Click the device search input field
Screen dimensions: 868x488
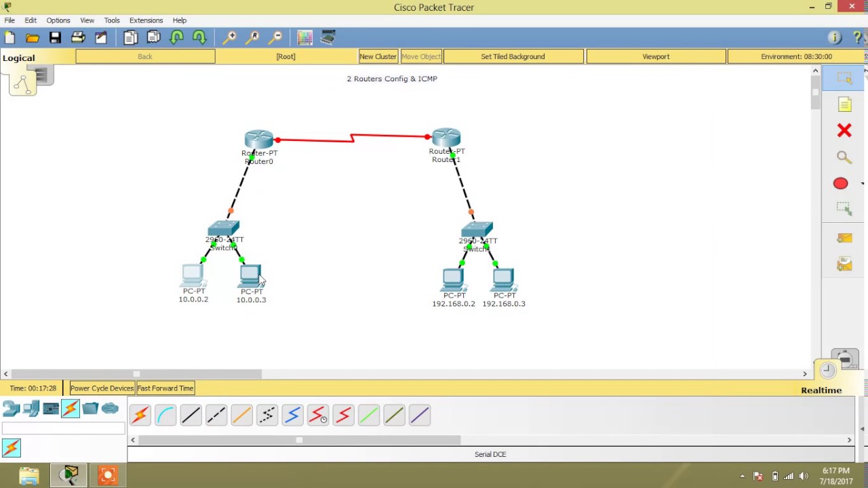(63, 428)
